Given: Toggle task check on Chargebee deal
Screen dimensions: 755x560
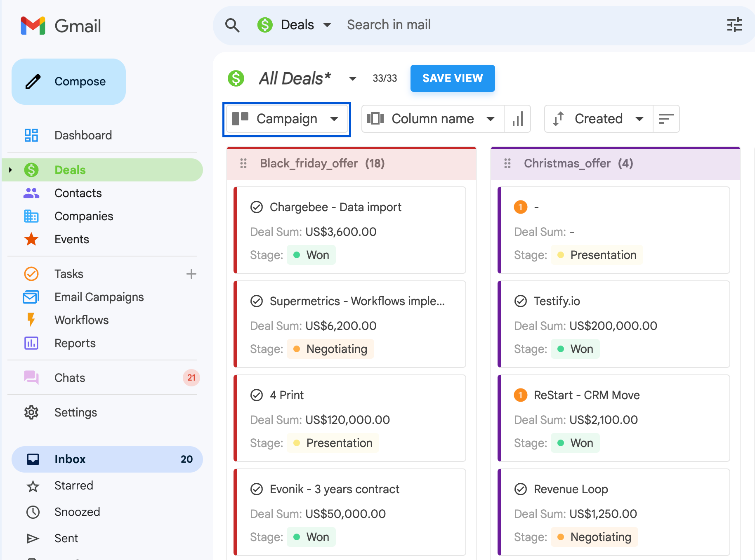Looking at the screenshot, I should (x=257, y=207).
